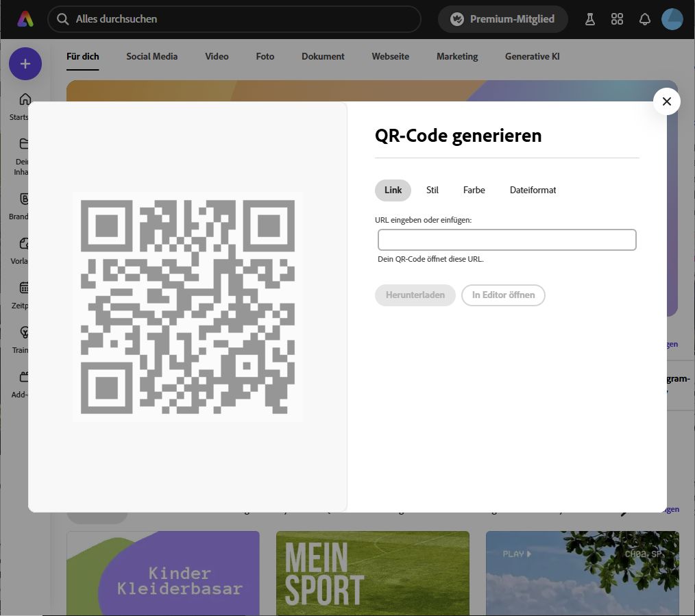Open the Deine Inhalte folder icon

click(x=24, y=144)
